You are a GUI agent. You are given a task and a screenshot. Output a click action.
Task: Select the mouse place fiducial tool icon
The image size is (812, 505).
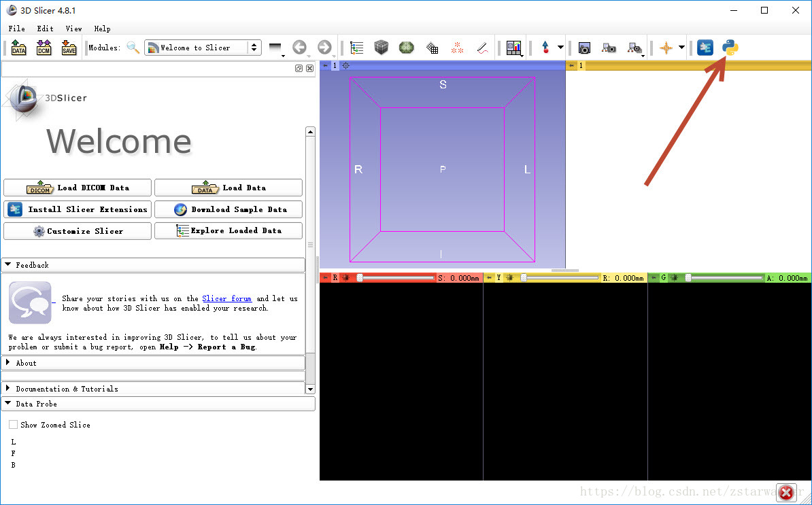(x=545, y=48)
